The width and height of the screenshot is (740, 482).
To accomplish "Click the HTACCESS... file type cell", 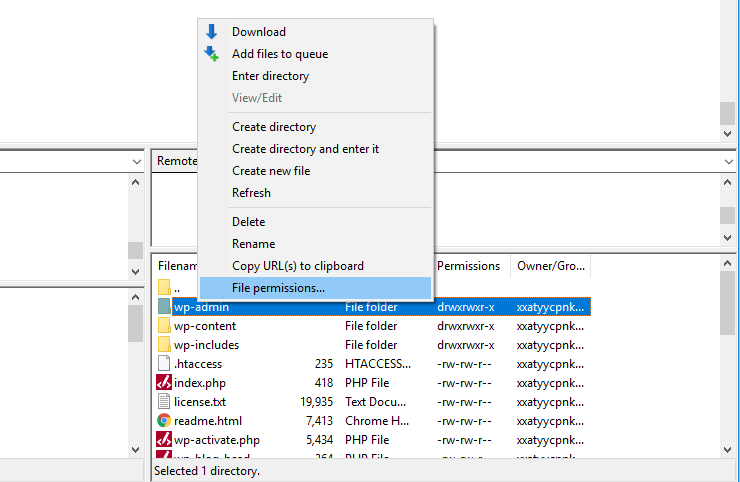I will point(378,364).
